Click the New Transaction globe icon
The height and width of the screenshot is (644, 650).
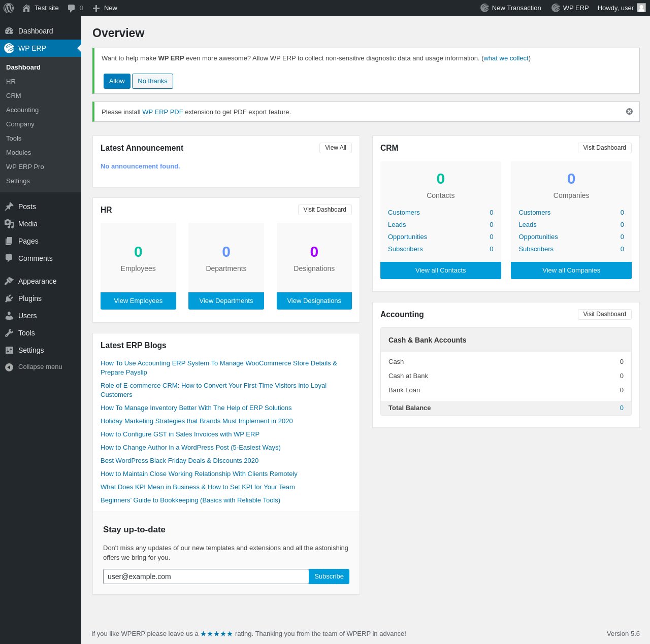click(485, 8)
